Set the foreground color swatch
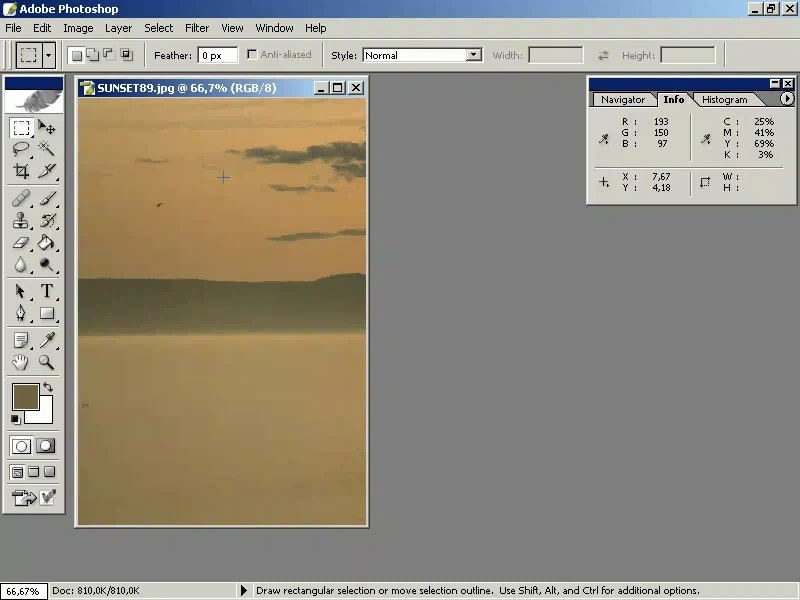 coord(26,397)
